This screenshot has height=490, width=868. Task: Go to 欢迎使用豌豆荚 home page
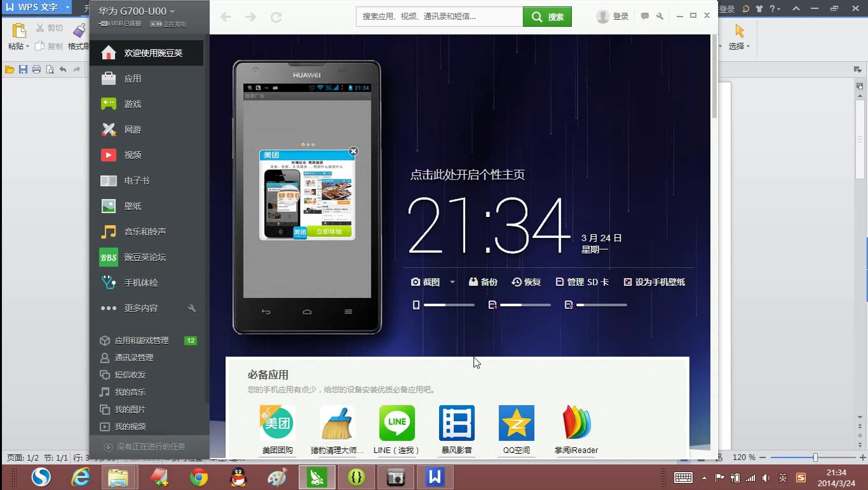pyautogui.click(x=146, y=53)
